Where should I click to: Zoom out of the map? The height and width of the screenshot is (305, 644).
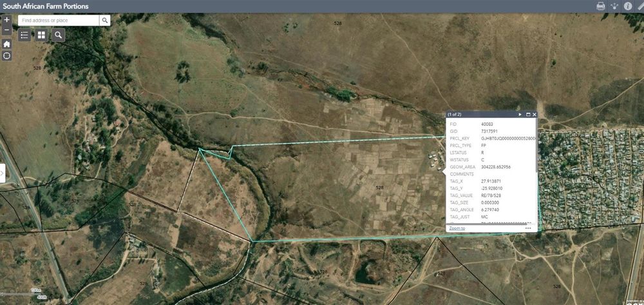coord(6,30)
